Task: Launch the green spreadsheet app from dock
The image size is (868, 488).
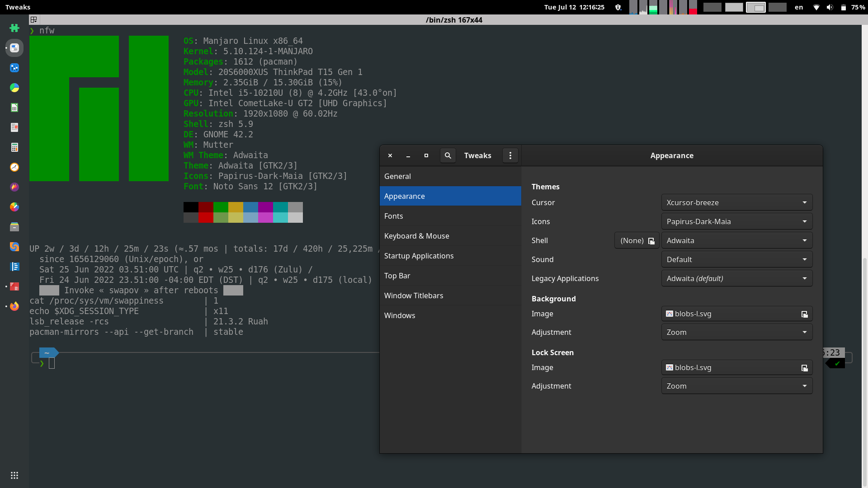Action: pos(14,108)
